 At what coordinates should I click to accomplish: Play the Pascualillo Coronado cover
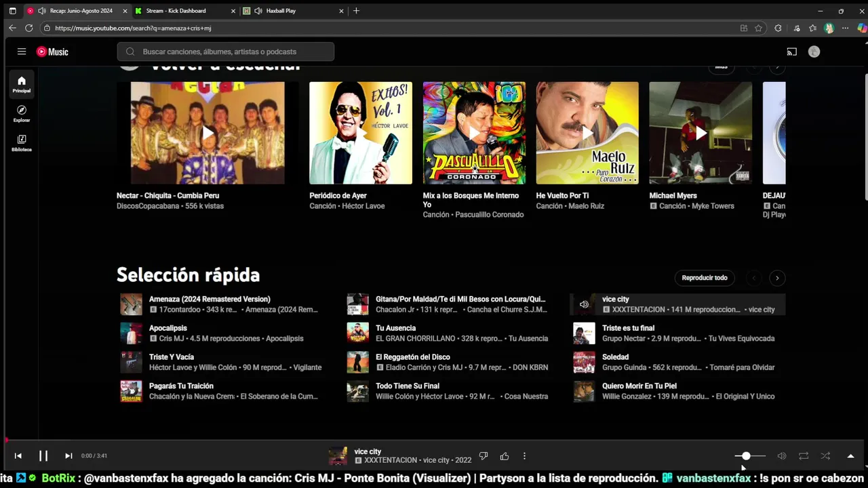[x=474, y=133]
